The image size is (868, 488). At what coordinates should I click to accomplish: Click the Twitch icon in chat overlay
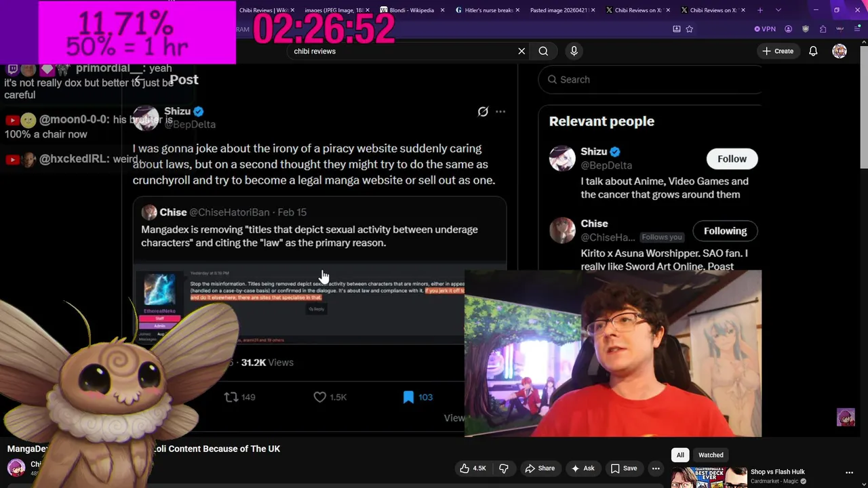pyautogui.click(x=12, y=68)
